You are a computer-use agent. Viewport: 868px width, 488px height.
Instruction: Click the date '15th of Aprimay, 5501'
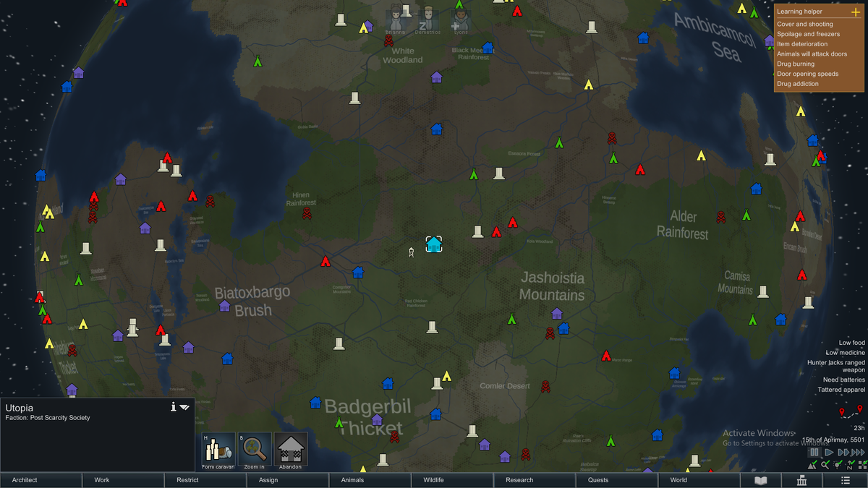point(833,440)
